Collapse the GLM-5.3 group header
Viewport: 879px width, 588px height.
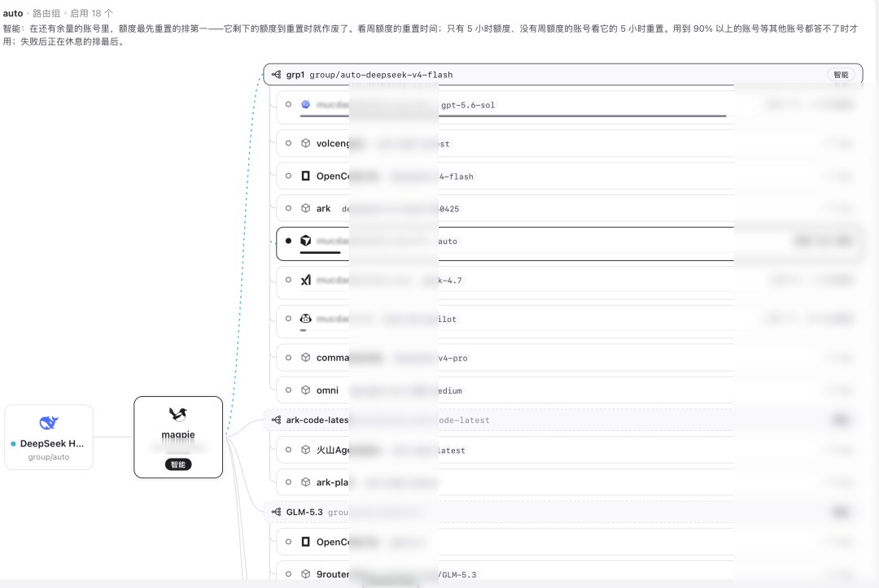[x=563, y=512]
